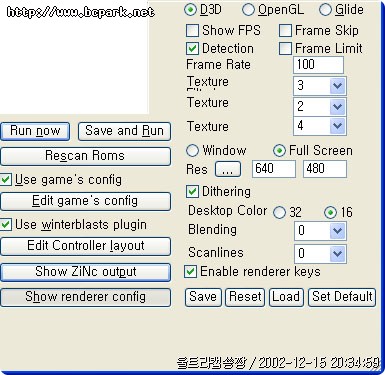Open the Texture dropdown set to 3

click(x=320, y=86)
